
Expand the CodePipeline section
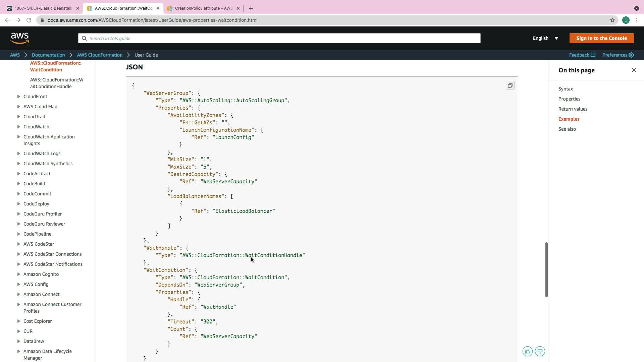(x=19, y=234)
